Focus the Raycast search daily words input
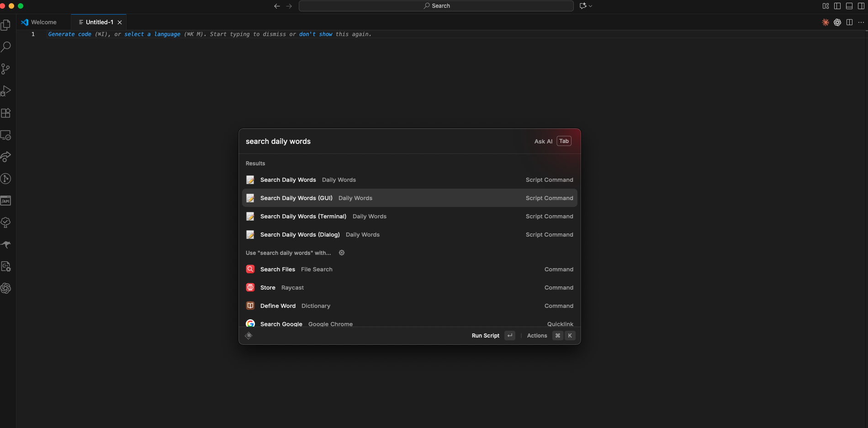Image resolution: width=868 pixels, height=428 pixels. [x=384, y=142]
